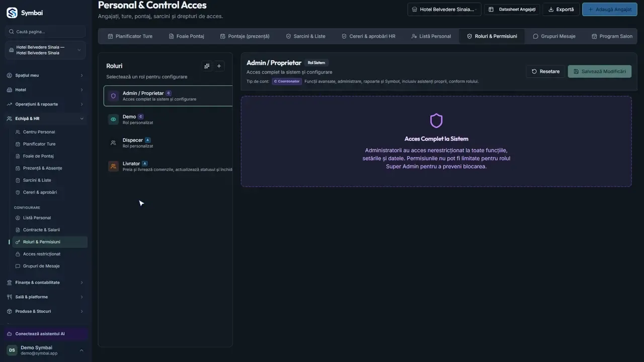Click the Finanțe & contabilitate sidebar icon
This screenshot has height=362, width=644.
(x=10, y=283)
